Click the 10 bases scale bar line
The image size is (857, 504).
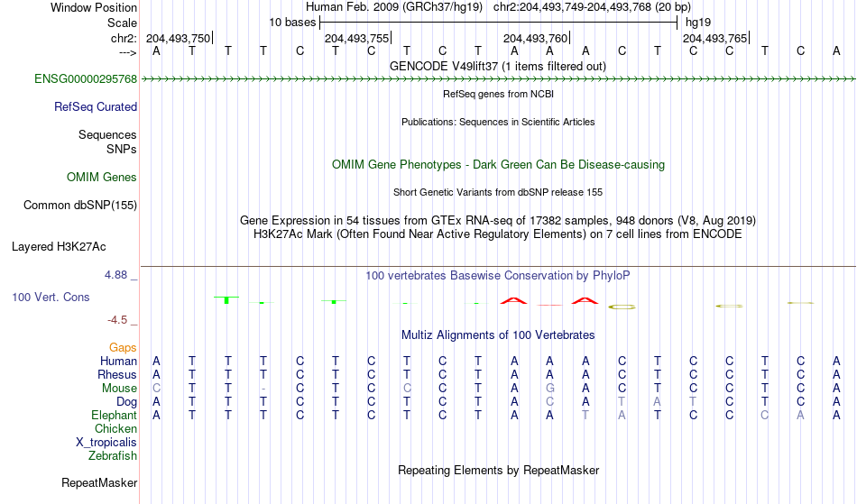click(499, 23)
